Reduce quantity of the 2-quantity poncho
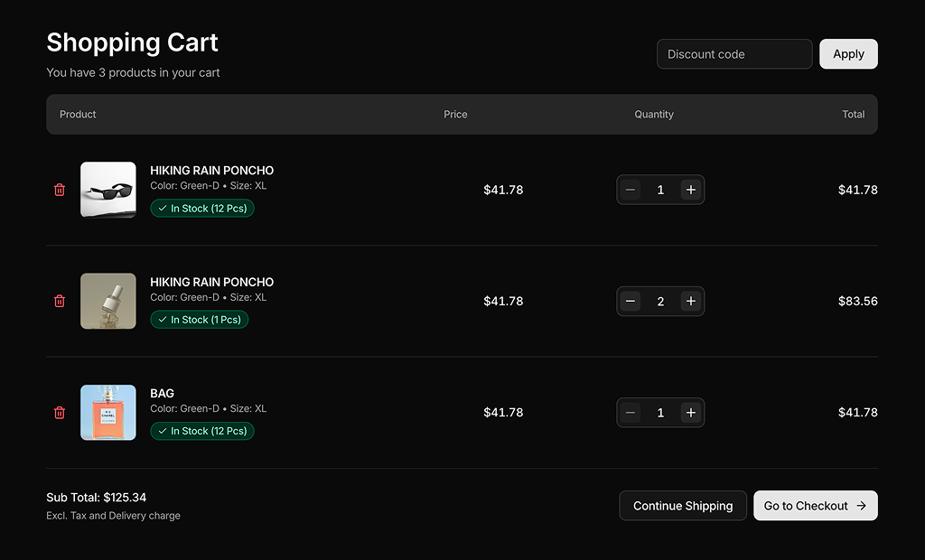The image size is (925, 560). click(x=631, y=301)
